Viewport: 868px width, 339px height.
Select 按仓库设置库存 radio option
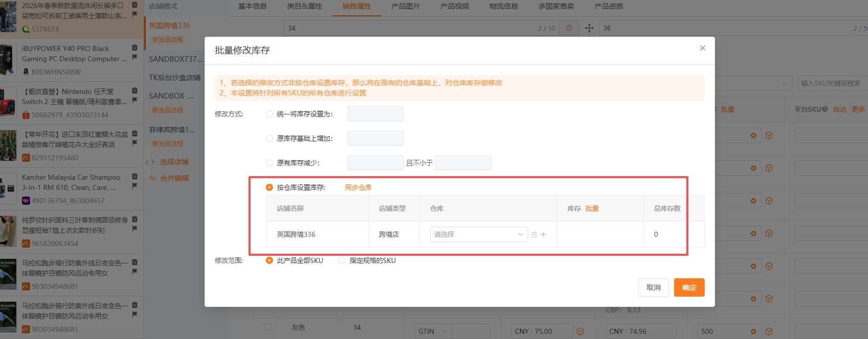(269, 187)
